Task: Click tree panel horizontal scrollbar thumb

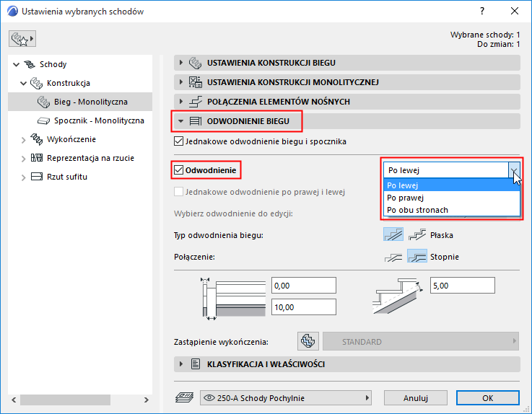Action: pyautogui.click(x=65, y=400)
